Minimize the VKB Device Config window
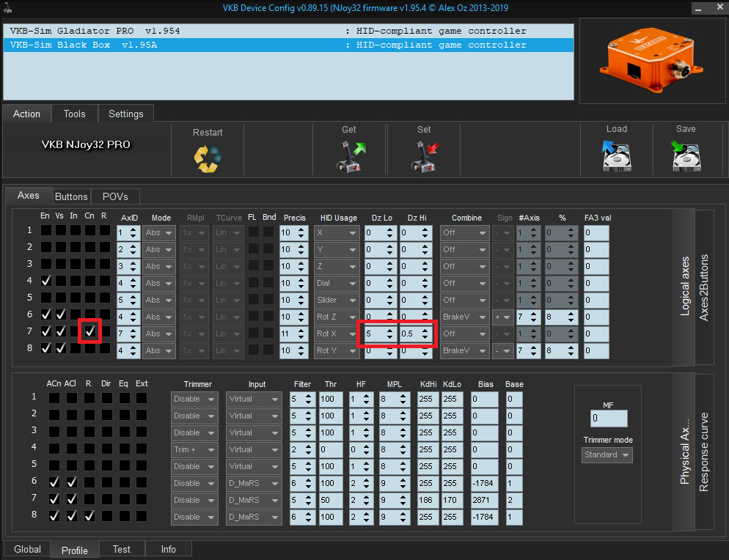 click(698, 8)
